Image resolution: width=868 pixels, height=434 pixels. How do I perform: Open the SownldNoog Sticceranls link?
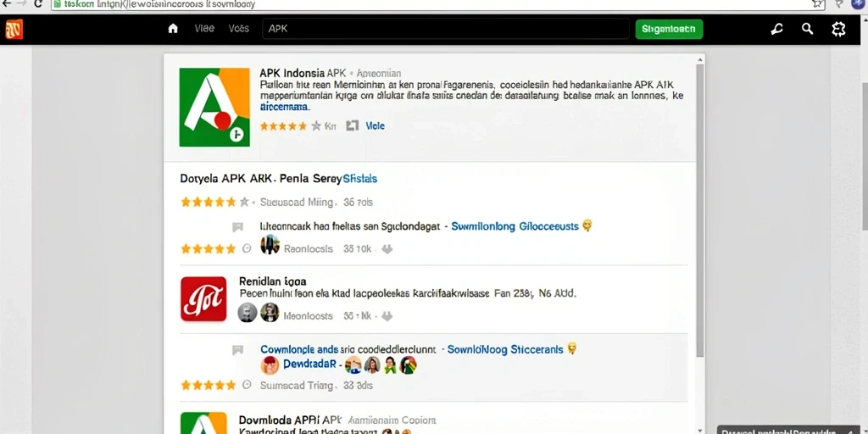[x=505, y=349]
